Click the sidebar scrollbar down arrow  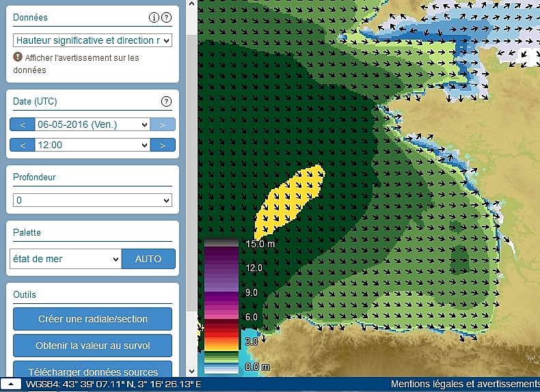tap(192, 372)
